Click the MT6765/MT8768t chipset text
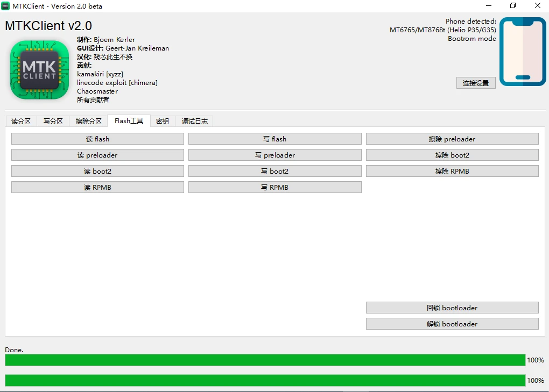 click(442, 30)
